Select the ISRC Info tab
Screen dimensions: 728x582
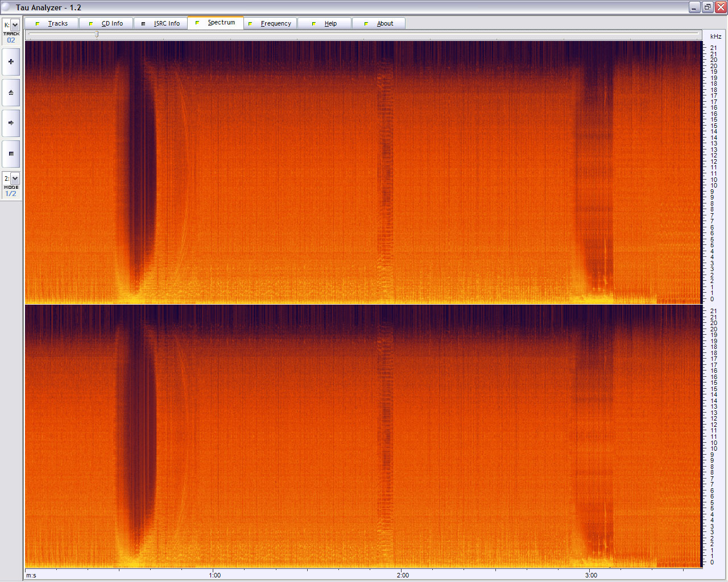coord(160,23)
